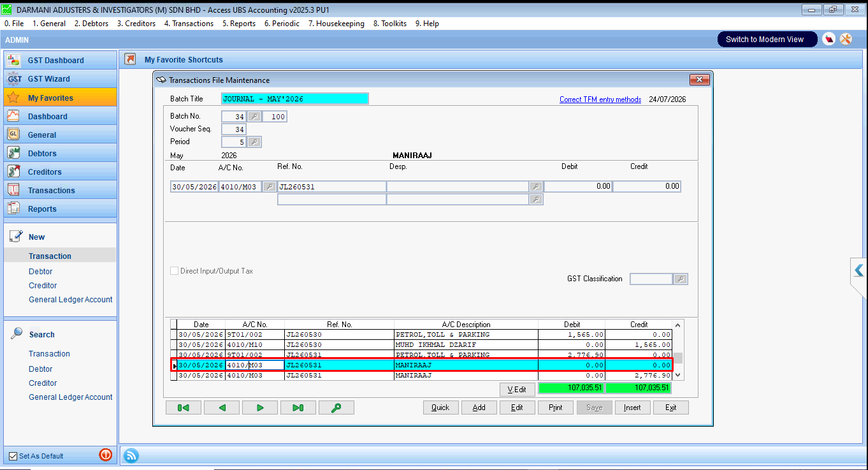Open the Creditors sidebar section
The width and height of the screenshot is (868, 470).
[x=61, y=172]
